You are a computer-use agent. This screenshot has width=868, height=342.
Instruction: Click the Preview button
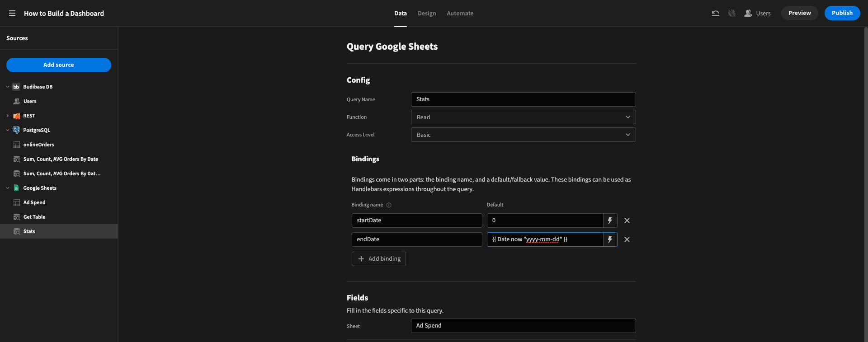click(799, 13)
